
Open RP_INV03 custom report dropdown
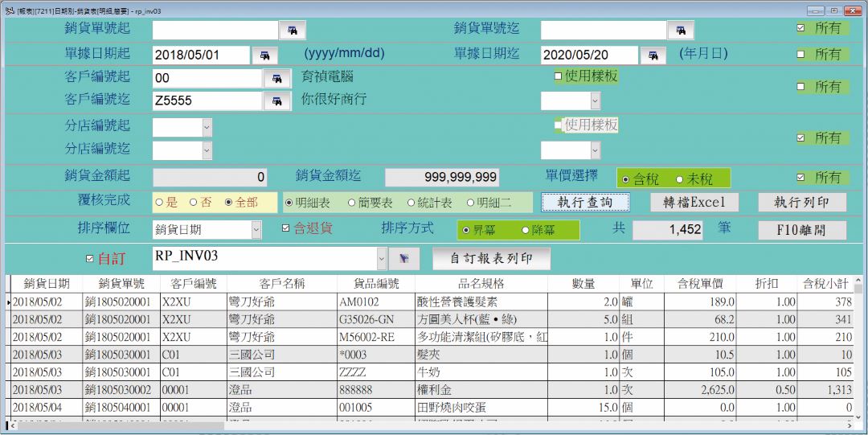382,258
